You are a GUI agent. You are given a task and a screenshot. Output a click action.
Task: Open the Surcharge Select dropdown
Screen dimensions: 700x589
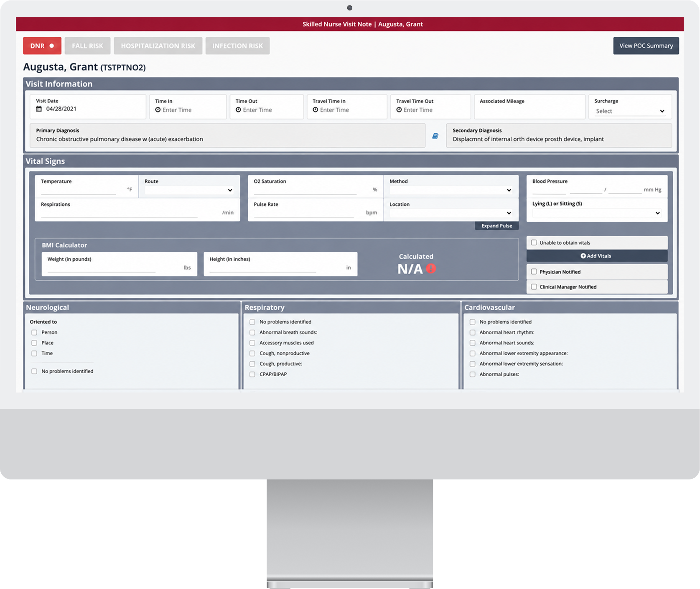point(630,111)
